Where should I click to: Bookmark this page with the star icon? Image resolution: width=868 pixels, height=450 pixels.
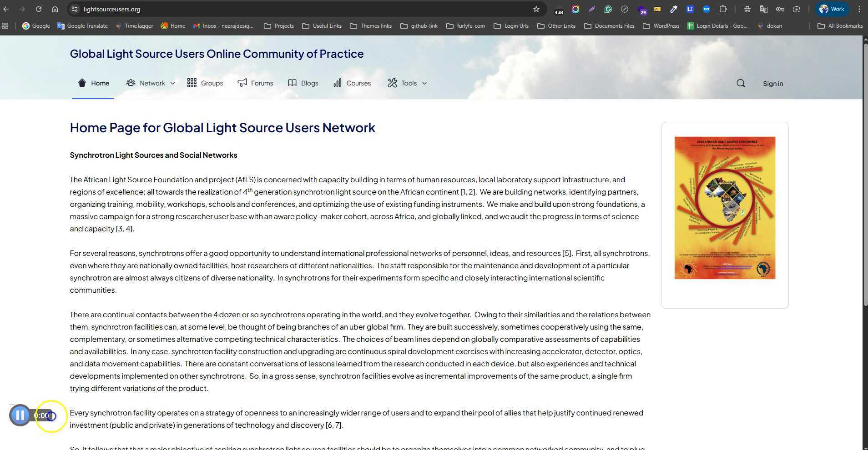[x=536, y=9]
